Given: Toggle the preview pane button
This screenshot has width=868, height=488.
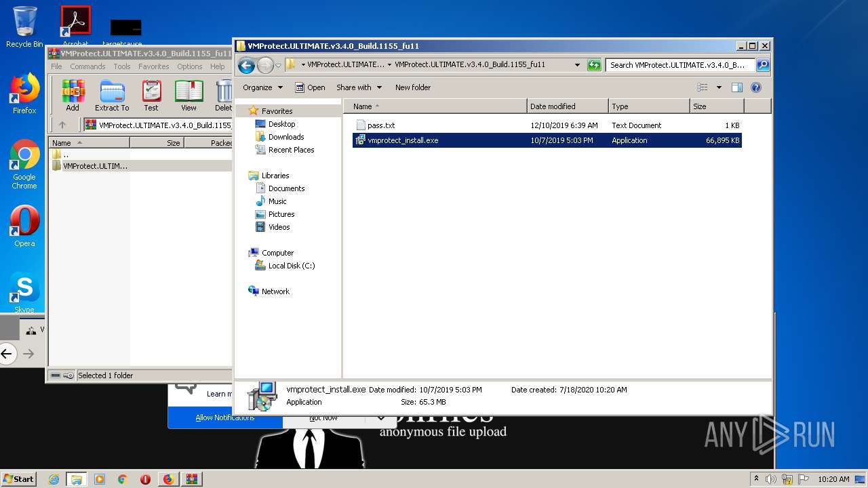Looking at the screenshot, I should click(x=737, y=87).
